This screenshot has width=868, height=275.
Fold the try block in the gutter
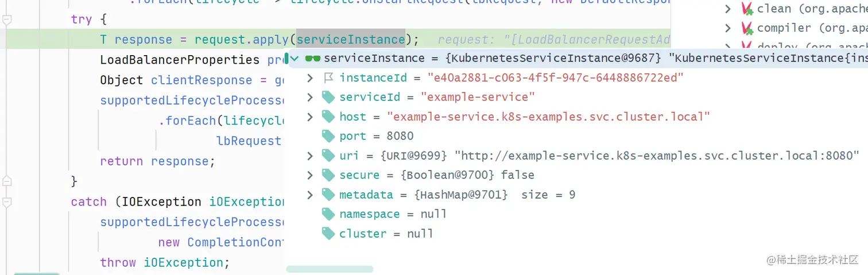click(7, 20)
